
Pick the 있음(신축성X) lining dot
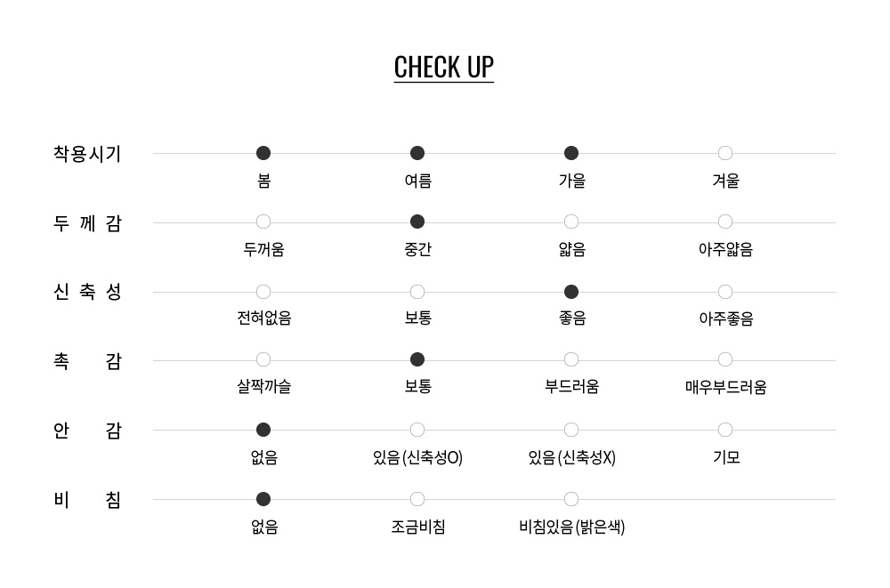coord(571,430)
